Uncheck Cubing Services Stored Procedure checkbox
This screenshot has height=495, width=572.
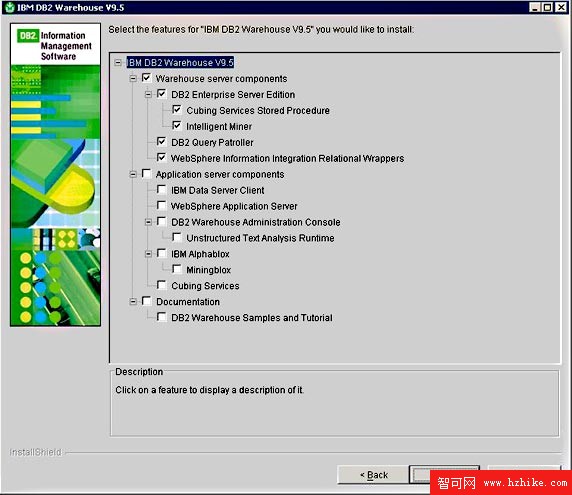click(x=177, y=110)
